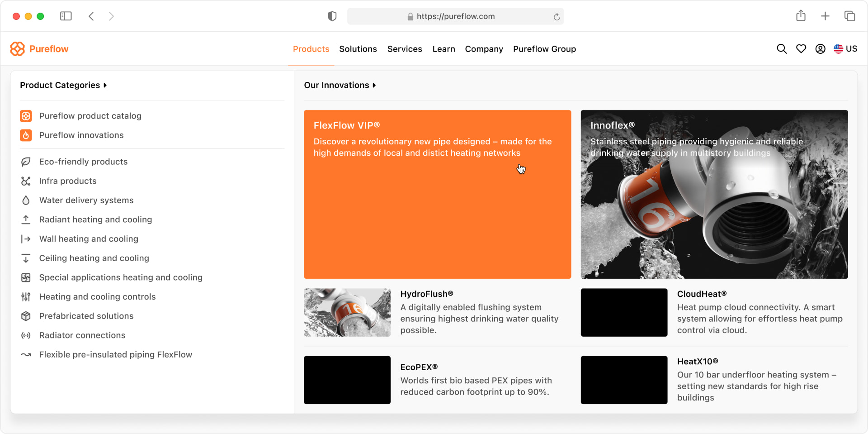868x434 pixels.
Task: Click the browser address bar
Action: [x=455, y=16]
